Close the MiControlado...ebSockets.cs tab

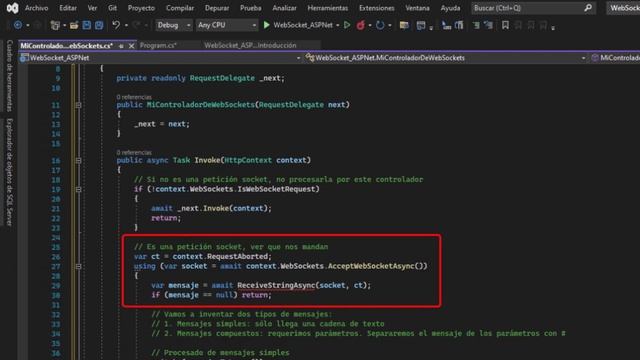pos(131,46)
